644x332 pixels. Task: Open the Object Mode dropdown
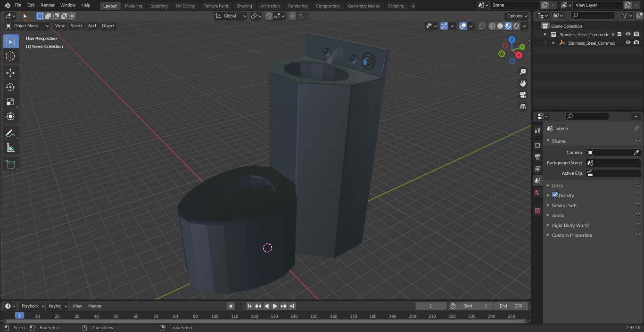(x=27, y=26)
